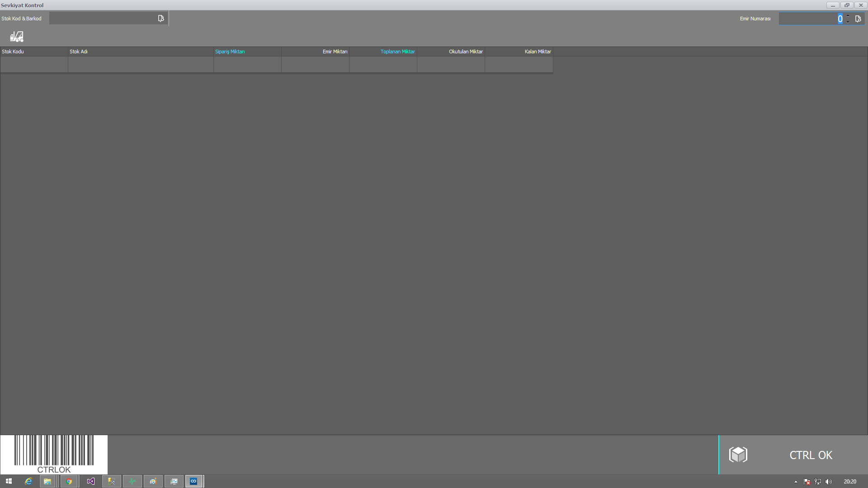Click the Toplanan Miktar column header

pos(383,52)
